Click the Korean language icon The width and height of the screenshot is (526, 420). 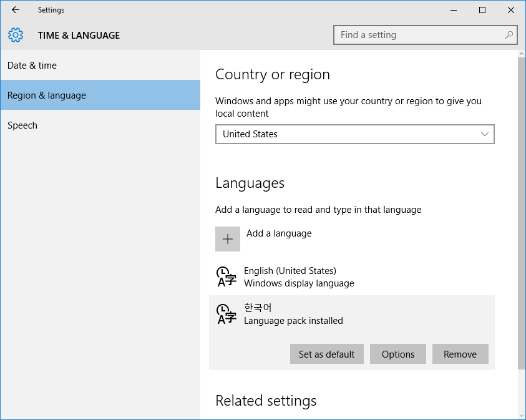[226, 315]
